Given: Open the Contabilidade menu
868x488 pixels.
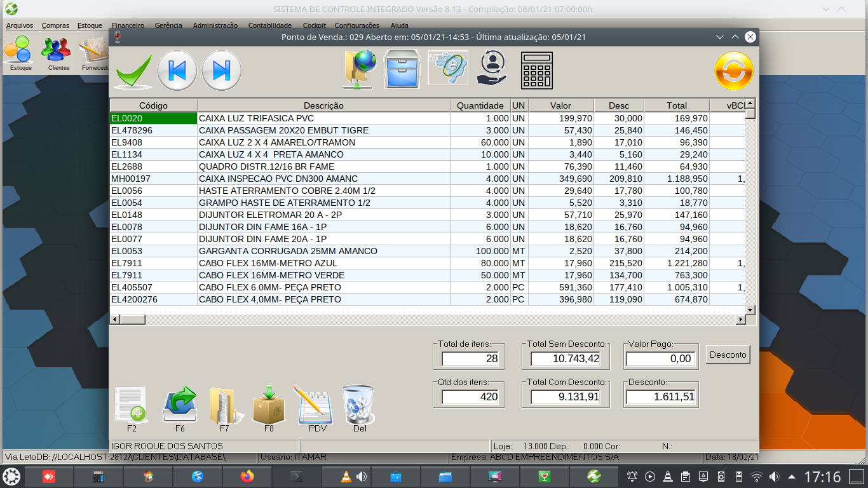Looking at the screenshot, I should [x=269, y=25].
